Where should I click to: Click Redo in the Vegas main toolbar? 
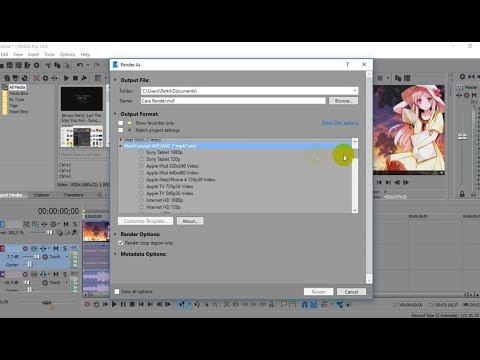coord(97,65)
